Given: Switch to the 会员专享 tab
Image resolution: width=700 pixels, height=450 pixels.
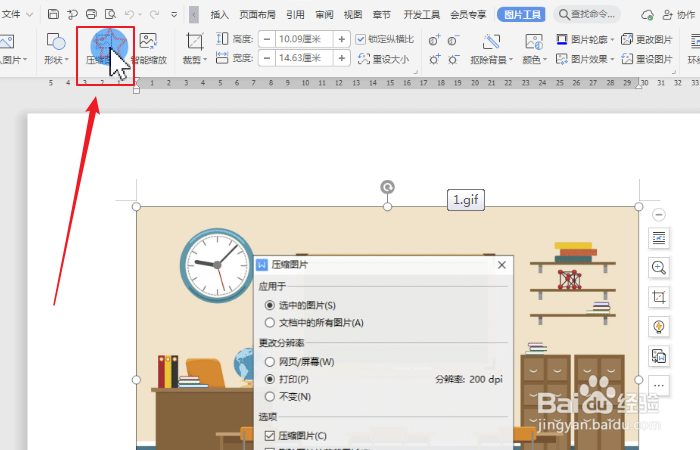Looking at the screenshot, I should (468, 15).
